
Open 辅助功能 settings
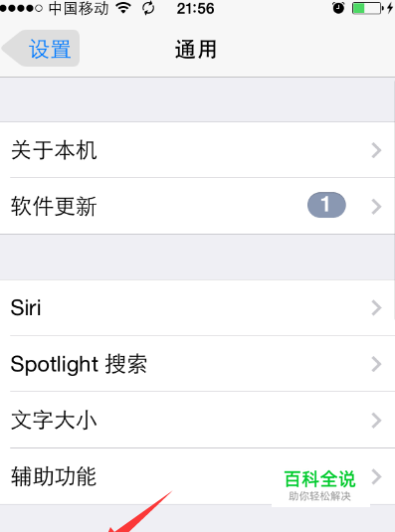tap(197, 476)
